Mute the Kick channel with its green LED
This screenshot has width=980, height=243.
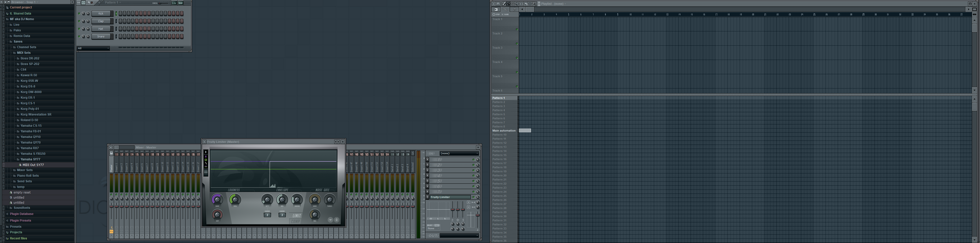(x=79, y=14)
